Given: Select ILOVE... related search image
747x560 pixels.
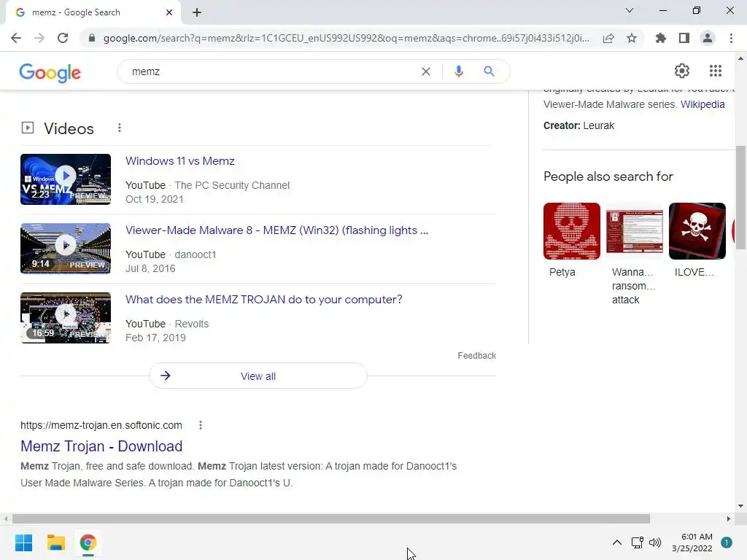Looking at the screenshot, I should click(697, 231).
